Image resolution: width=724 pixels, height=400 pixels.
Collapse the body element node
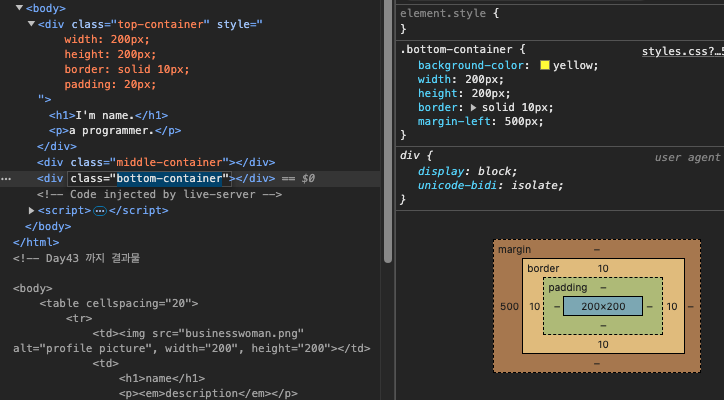pos(19,8)
